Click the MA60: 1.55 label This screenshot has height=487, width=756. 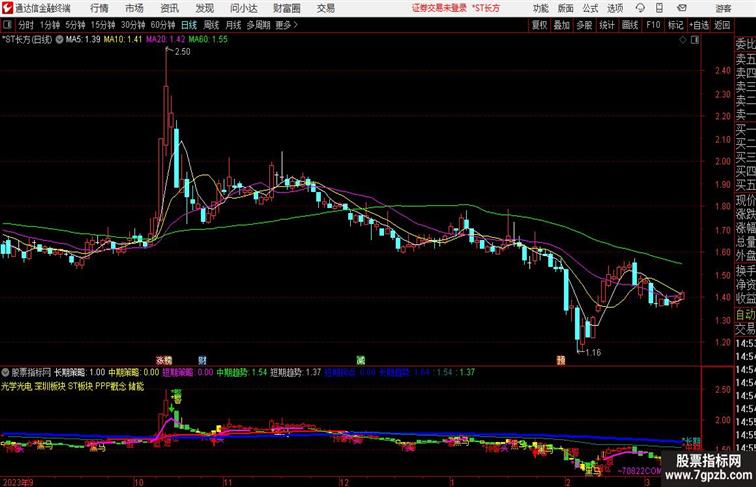click(208, 40)
